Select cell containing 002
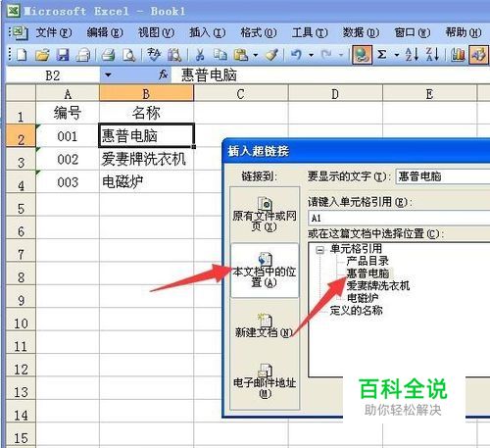 pyautogui.click(x=68, y=159)
